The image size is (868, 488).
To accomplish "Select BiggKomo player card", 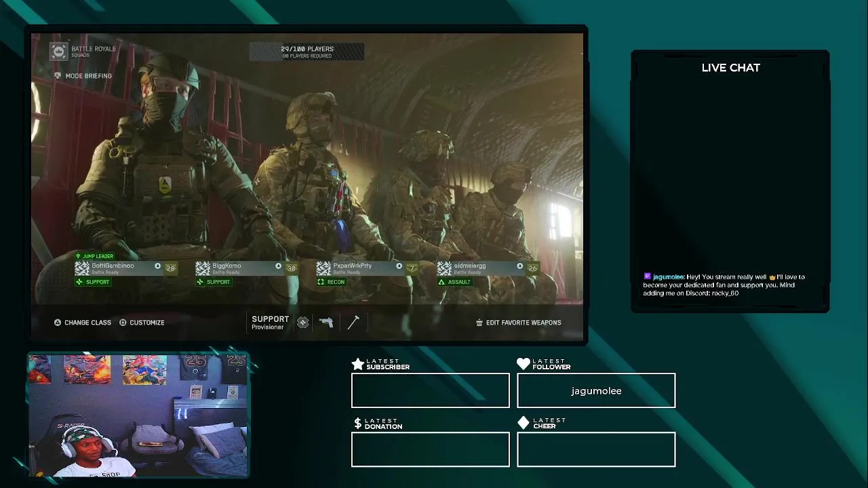I will click(247, 268).
